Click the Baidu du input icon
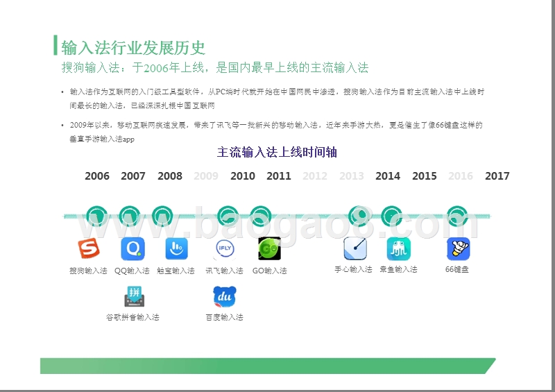The width and height of the screenshot is (555, 392). (x=224, y=296)
